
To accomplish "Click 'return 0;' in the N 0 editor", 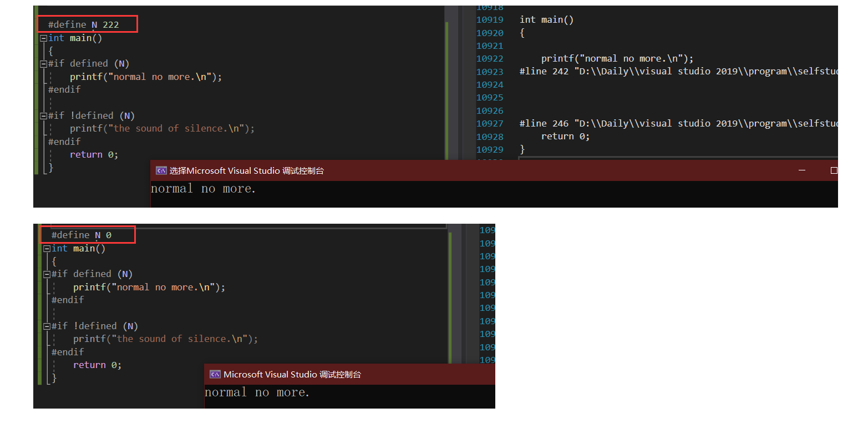I will [x=98, y=365].
